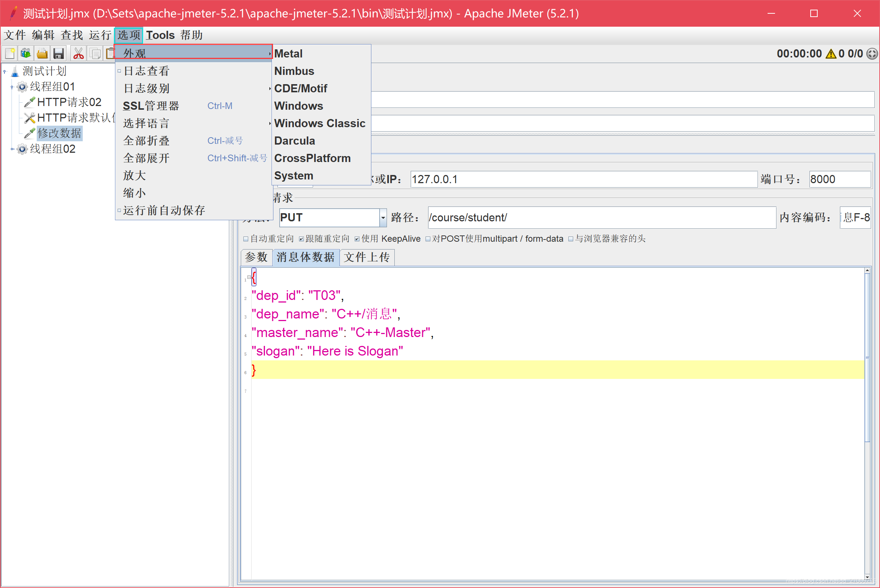The image size is (880, 588).
Task: Click the dropper icon of 修改数据
Action: click(30, 133)
